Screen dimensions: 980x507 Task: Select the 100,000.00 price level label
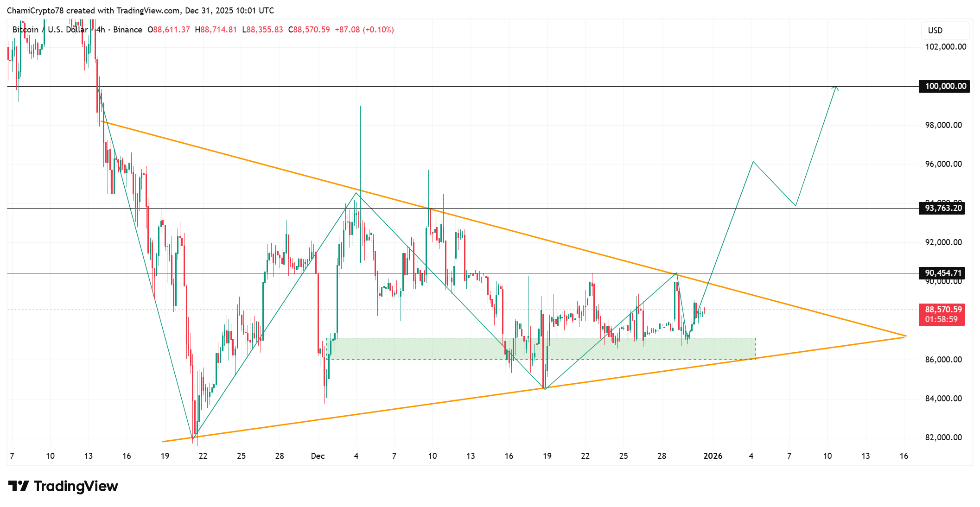click(x=946, y=86)
